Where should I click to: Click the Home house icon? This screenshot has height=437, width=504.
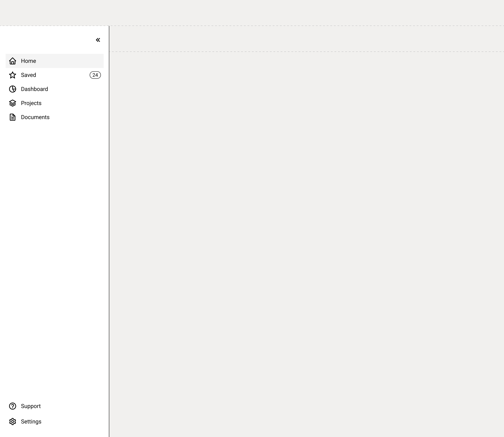click(13, 61)
